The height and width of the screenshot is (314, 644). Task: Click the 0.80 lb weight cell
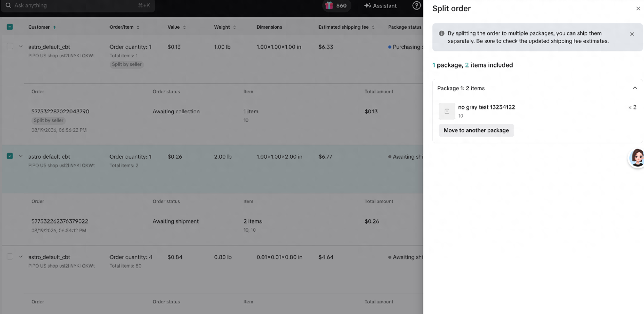[x=223, y=257]
